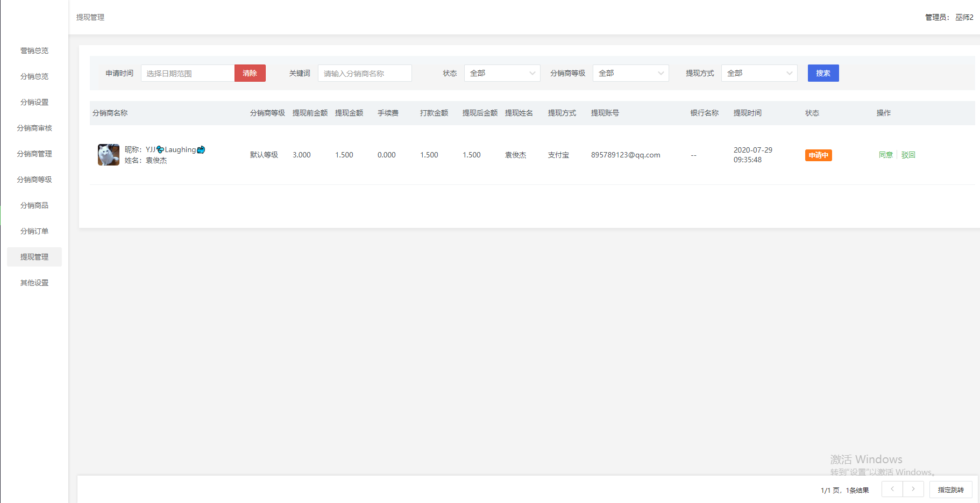Reject withdrawal via 驳回 link
The height and width of the screenshot is (503, 980).
tap(908, 155)
